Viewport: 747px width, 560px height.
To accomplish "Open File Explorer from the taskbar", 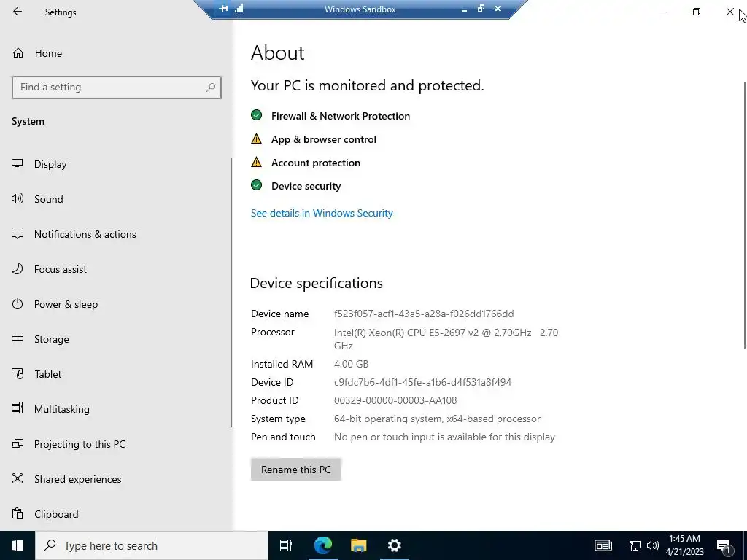I will 358,545.
